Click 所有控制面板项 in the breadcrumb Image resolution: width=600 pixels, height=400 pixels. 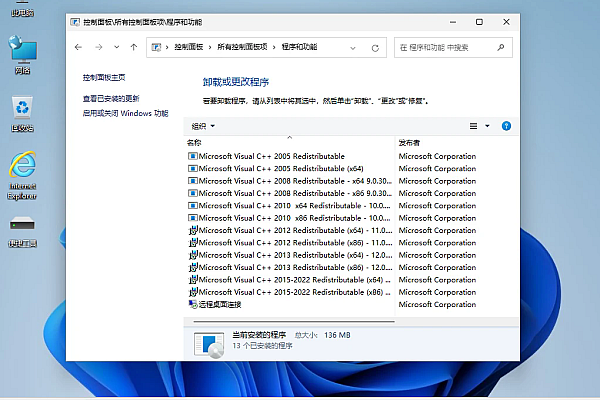[x=242, y=47]
